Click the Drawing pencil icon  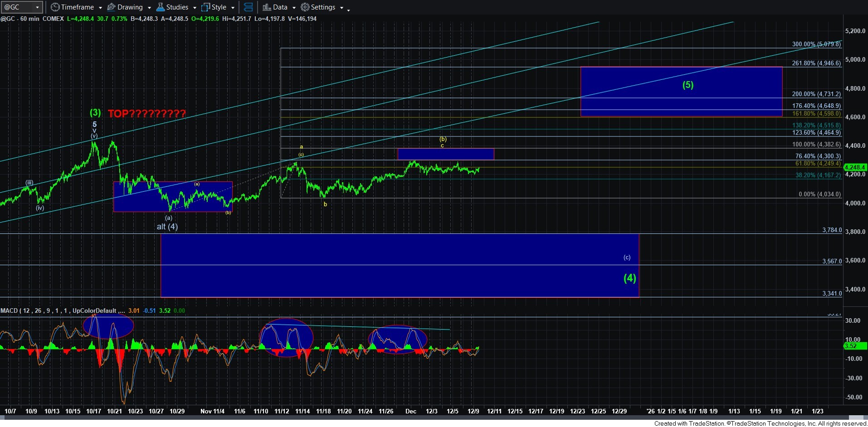[111, 7]
